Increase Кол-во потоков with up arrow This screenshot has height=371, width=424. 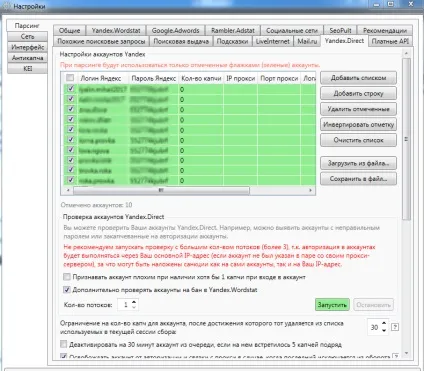tap(134, 302)
